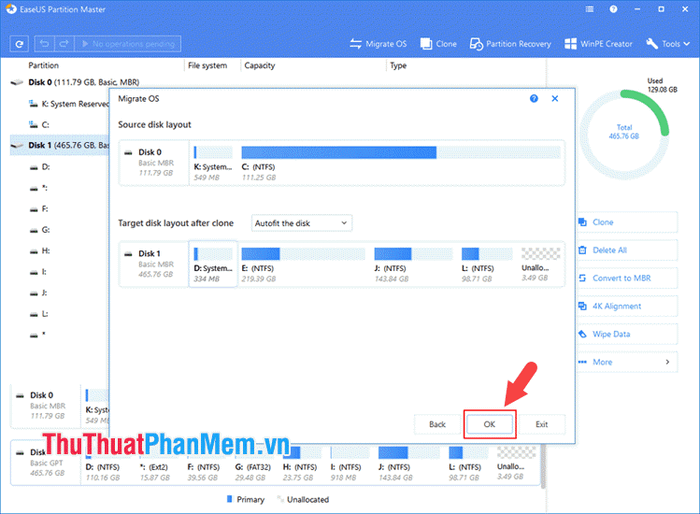The image size is (700, 514).
Task: Close the Migrate OS dialog
Action: point(555,99)
